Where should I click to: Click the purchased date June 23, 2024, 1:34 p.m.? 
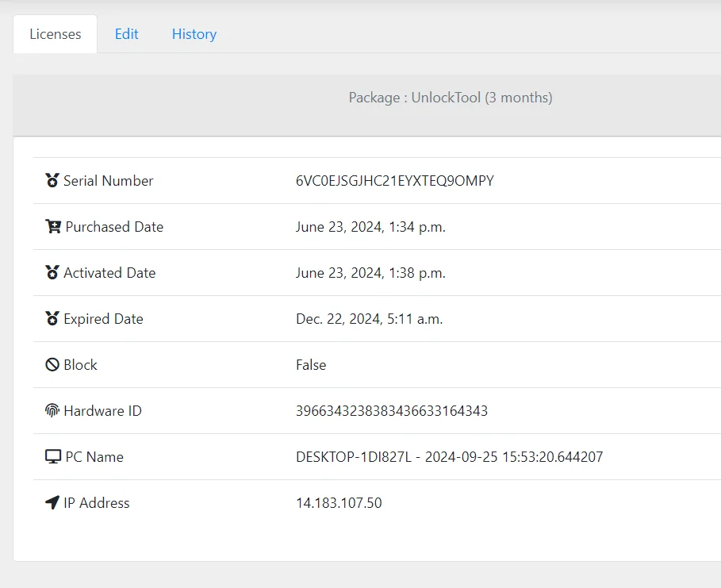click(370, 227)
